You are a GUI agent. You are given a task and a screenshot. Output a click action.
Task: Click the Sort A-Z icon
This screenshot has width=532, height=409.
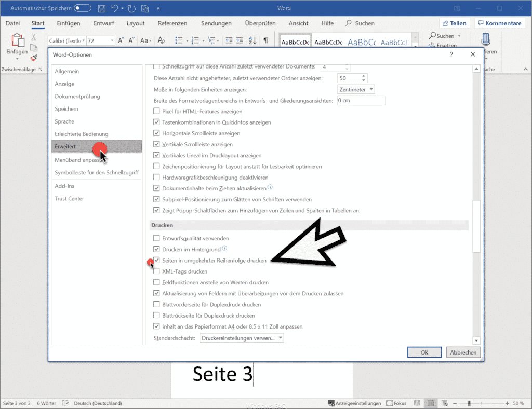click(x=252, y=40)
